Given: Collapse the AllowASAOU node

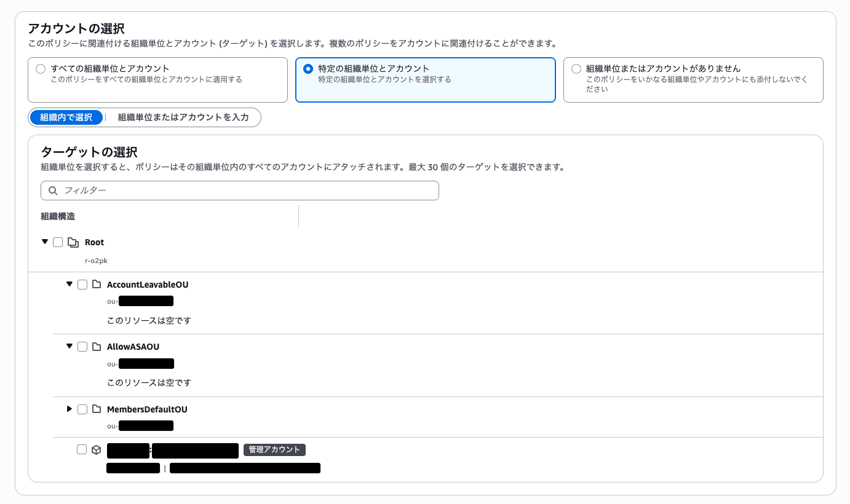Looking at the screenshot, I should point(70,346).
